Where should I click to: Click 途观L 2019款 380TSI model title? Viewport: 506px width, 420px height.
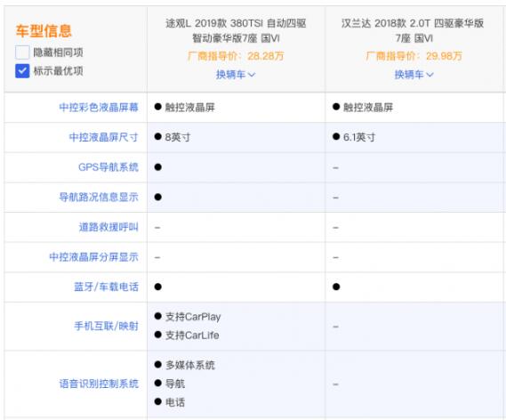click(236, 30)
